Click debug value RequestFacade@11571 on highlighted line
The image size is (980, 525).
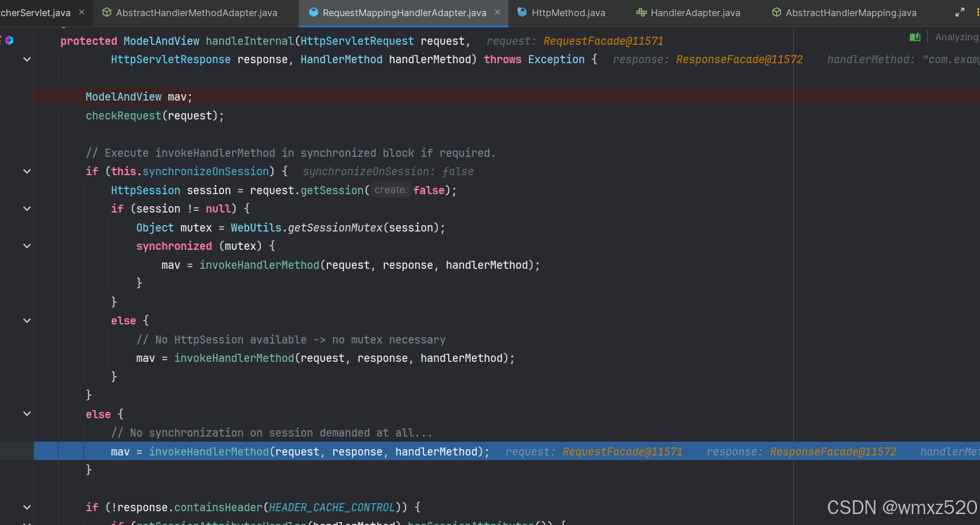pos(622,451)
